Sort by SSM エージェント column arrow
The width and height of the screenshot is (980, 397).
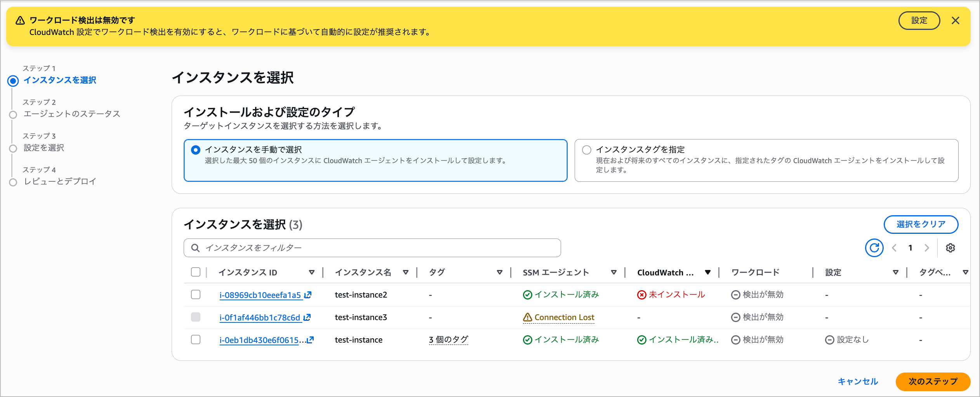tap(613, 272)
